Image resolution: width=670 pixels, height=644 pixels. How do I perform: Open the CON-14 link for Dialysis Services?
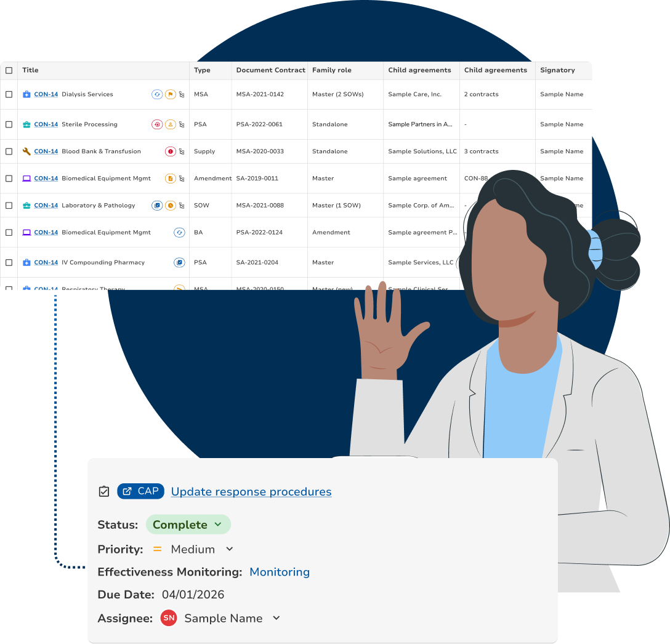(46, 94)
